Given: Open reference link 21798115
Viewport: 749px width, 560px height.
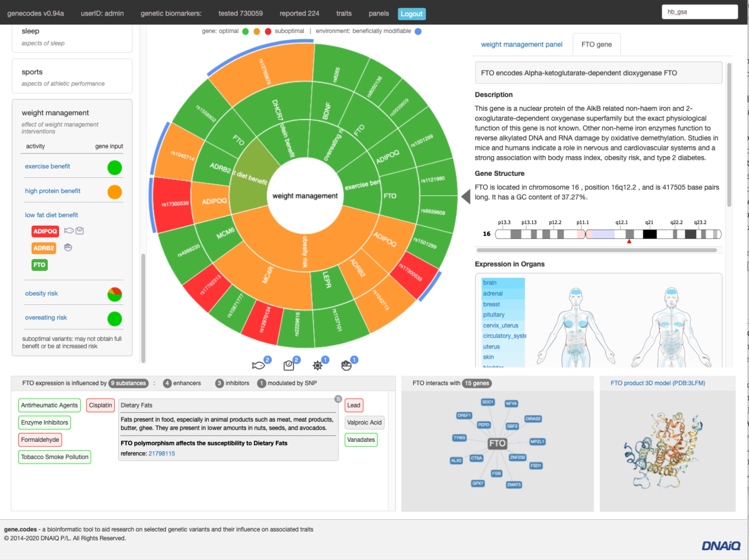Looking at the screenshot, I should click(x=162, y=454).
